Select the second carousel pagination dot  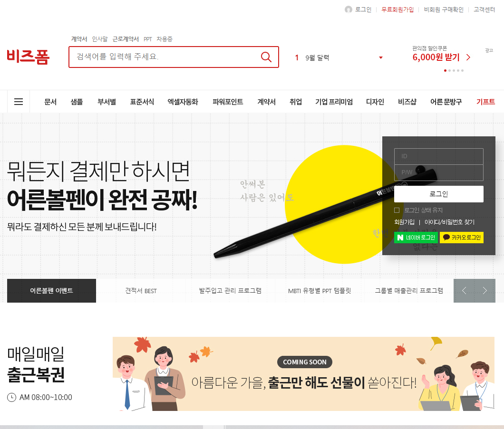449,70
